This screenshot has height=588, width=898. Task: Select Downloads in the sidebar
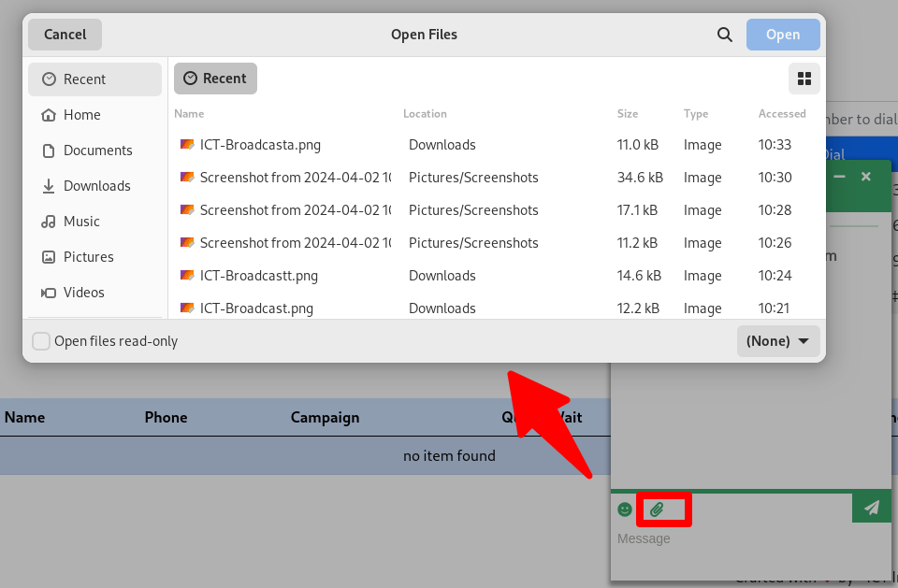coord(96,186)
